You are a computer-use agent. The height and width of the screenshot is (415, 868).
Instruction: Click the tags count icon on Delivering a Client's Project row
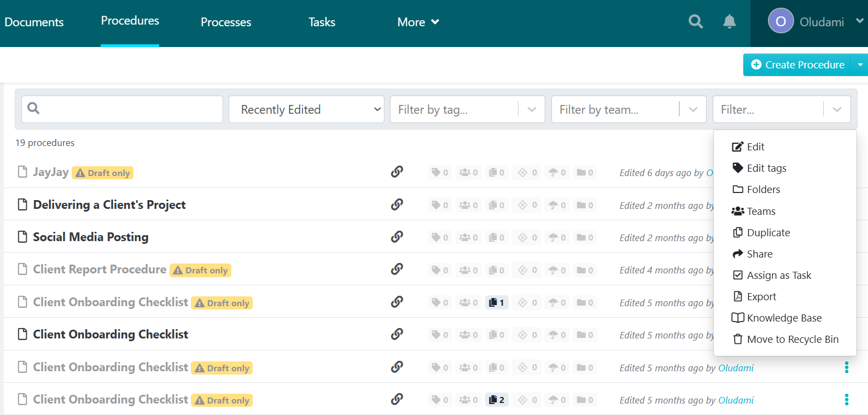tap(440, 205)
